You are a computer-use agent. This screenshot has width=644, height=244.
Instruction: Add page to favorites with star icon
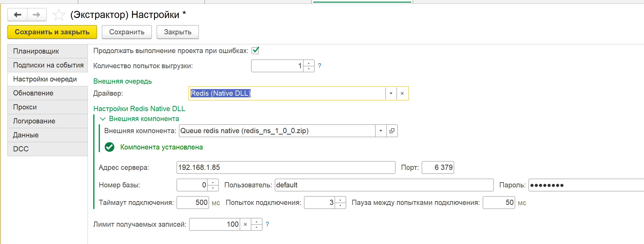click(x=59, y=15)
